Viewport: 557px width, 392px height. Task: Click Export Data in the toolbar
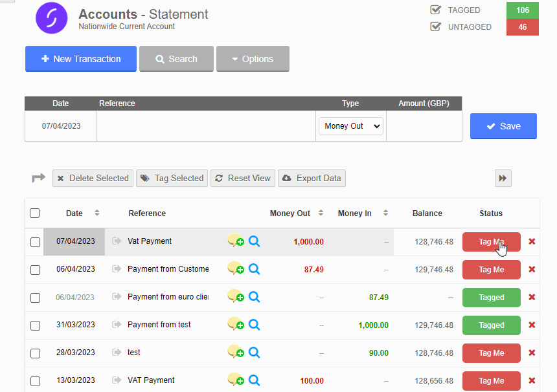tap(312, 179)
